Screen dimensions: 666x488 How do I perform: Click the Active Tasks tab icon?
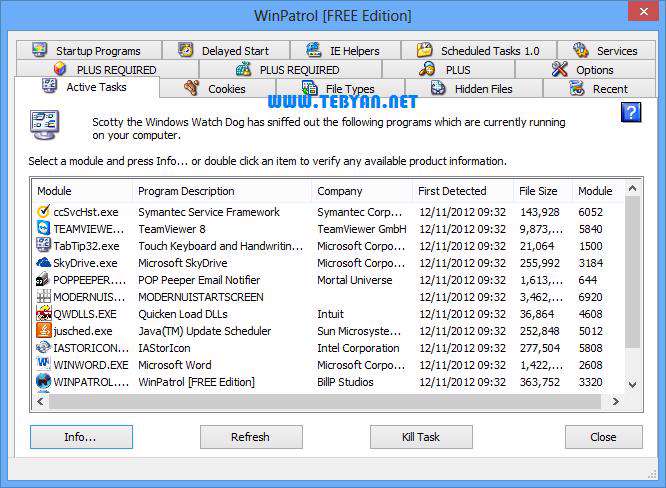coord(50,86)
